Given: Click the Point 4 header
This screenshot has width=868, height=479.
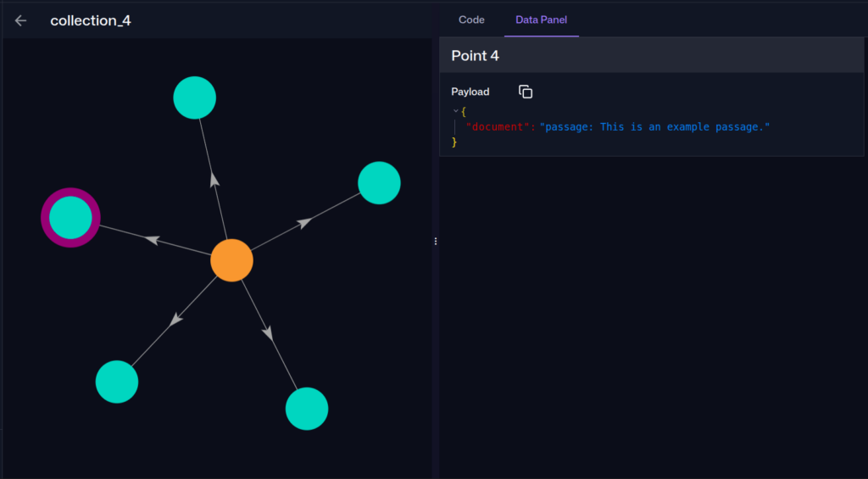Looking at the screenshot, I should [476, 56].
